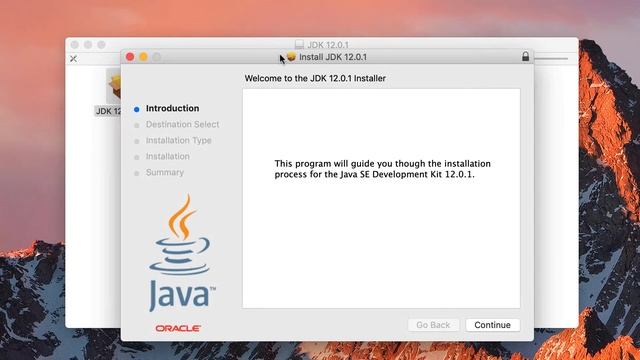Select the Summary step

pos(164,172)
